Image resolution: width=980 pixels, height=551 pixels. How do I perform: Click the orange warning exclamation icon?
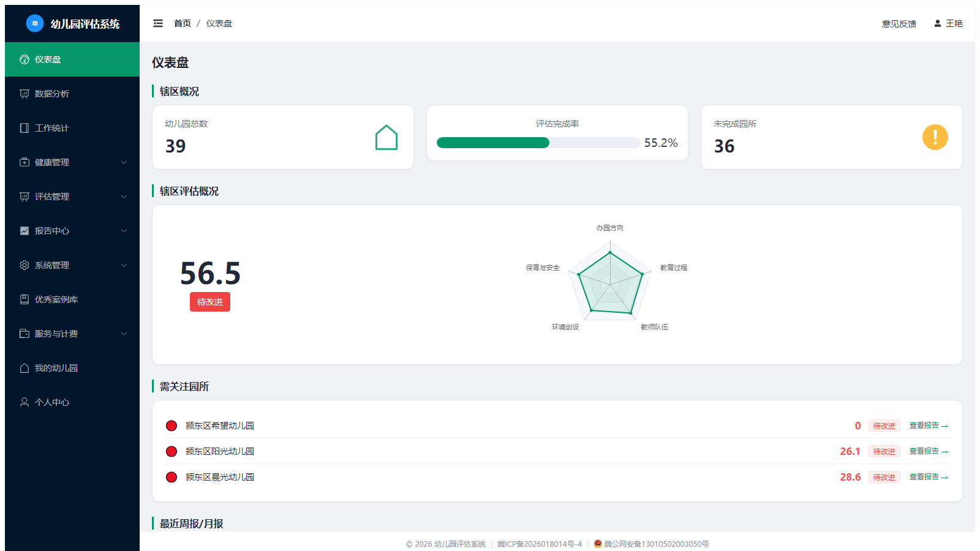pyautogui.click(x=935, y=137)
